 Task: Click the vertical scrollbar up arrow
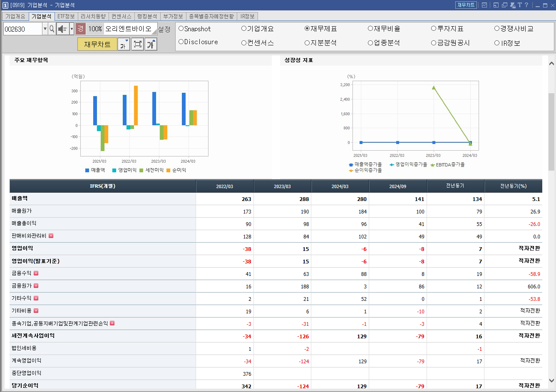click(x=551, y=64)
